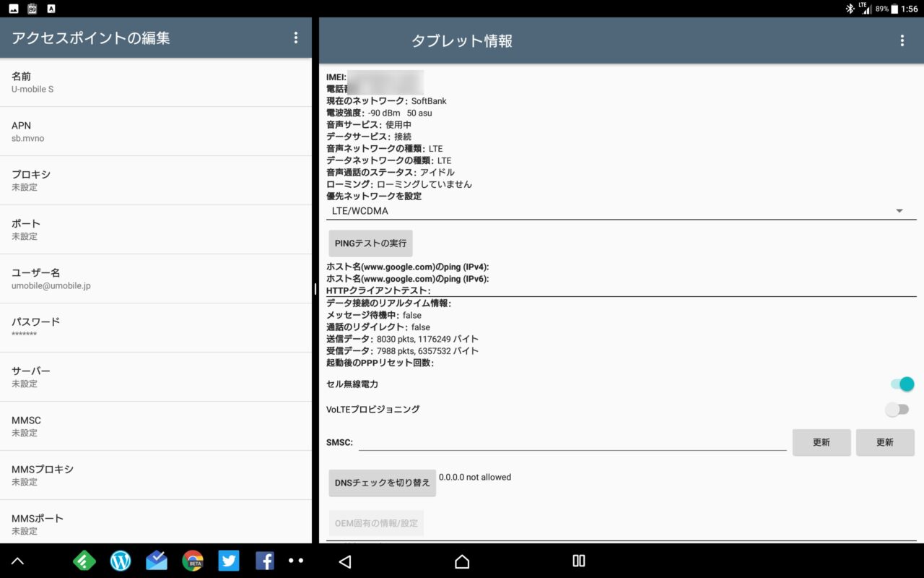Open the Feedly app from the taskbar
924x578 pixels.
click(x=85, y=561)
